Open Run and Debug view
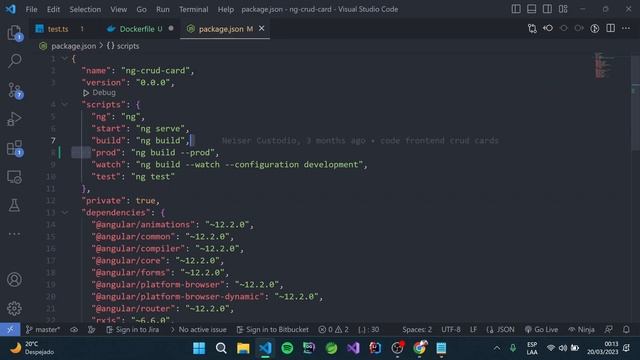The height and width of the screenshot is (360, 640). tap(15, 119)
